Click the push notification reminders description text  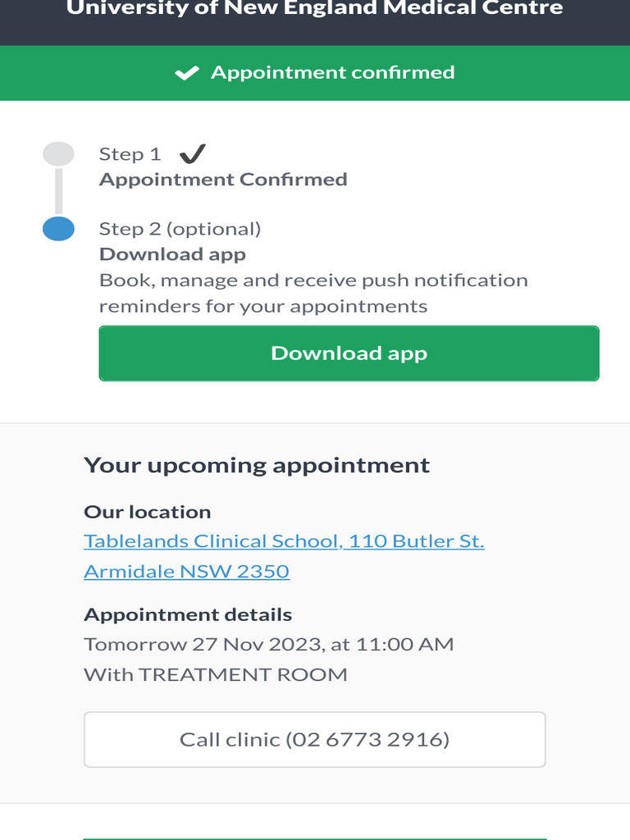click(313, 293)
